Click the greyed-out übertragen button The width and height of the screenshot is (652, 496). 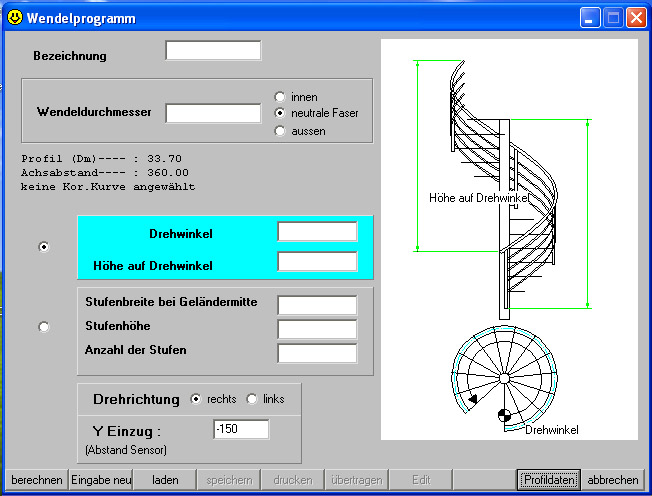click(x=357, y=480)
